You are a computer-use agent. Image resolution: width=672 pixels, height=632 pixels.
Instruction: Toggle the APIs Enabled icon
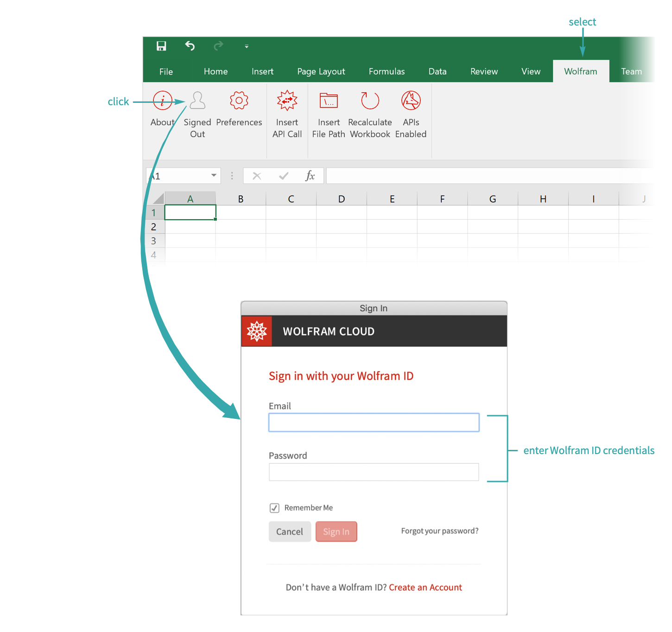pos(411,101)
